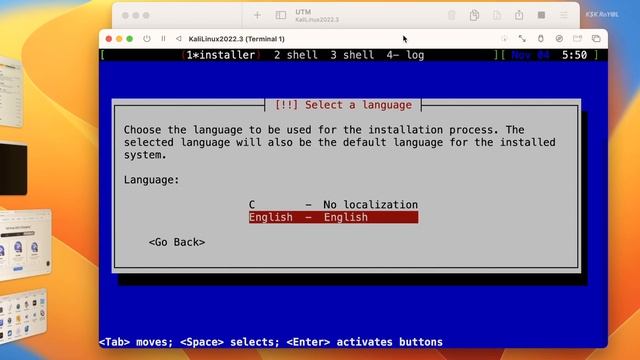This screenshot has height=360, width=640.
Task: Toggle the sidebar in UTM window
Action: [281, 16]
